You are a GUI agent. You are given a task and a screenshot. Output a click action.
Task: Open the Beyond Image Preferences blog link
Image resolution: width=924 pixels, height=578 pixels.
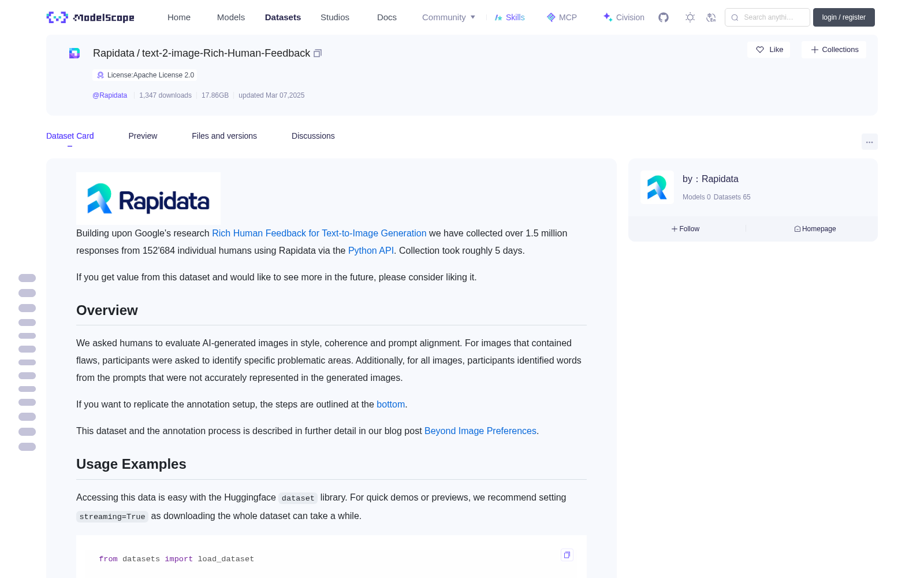[x=480, y=431]
